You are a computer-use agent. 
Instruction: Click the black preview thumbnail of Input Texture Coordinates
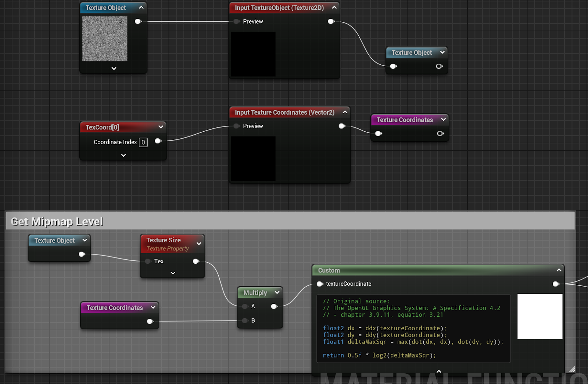(253, 159)
